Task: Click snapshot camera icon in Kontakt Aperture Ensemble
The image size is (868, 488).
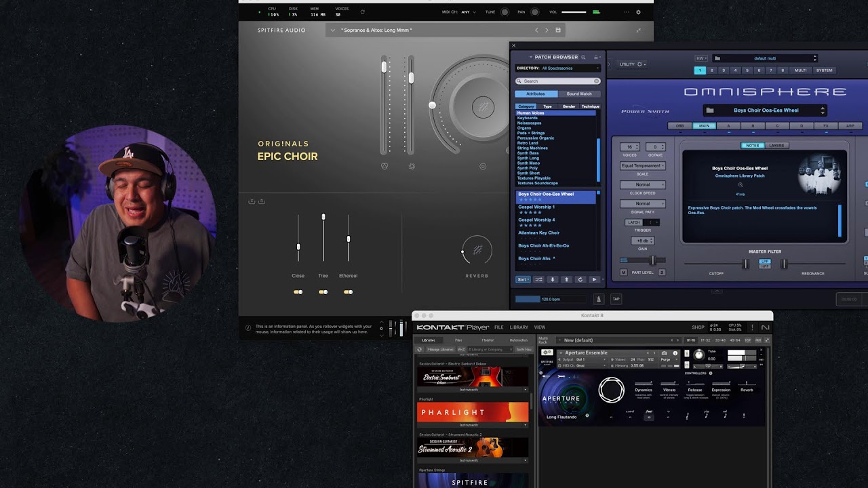Action: click(665, 353)
